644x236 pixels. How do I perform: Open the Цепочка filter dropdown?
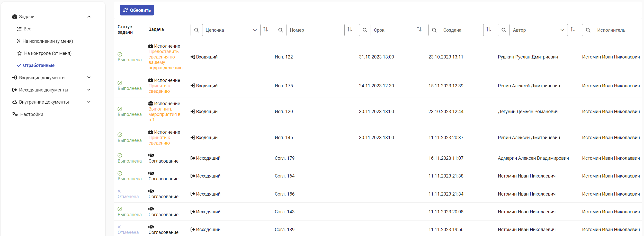231,30
